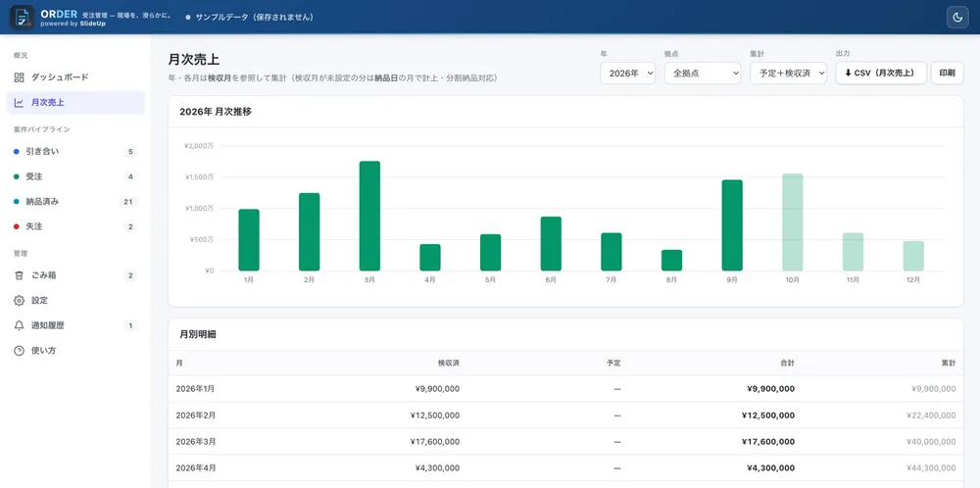Click cumulative value ¥40,000,000
This screenshot has width=980, height=488.
point(931,441)
